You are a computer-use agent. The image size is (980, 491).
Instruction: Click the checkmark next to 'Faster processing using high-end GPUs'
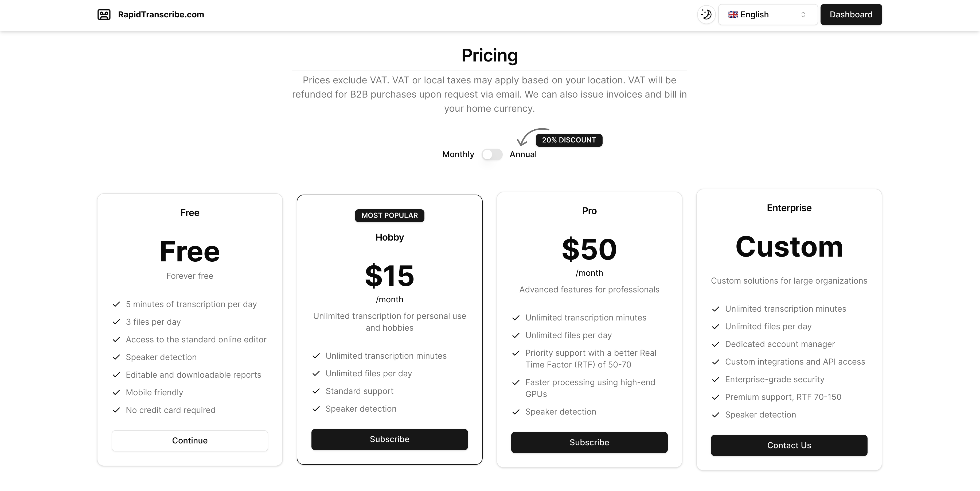point(516,382)
